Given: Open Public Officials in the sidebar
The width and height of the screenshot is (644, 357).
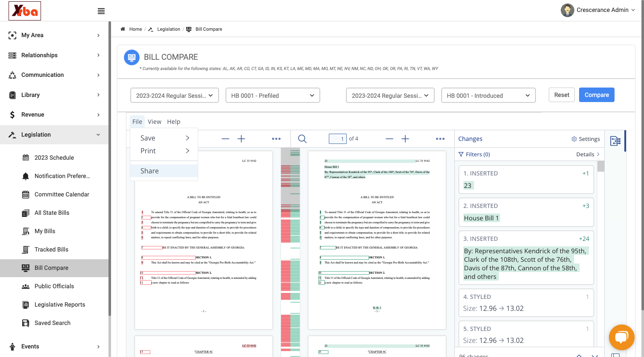Looking at the screenshot, I should coord(54,286).
